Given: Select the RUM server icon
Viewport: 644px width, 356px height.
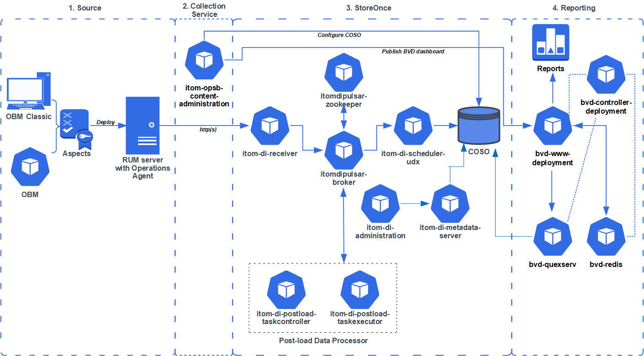Looking at the screenshot, I should 143,126.
